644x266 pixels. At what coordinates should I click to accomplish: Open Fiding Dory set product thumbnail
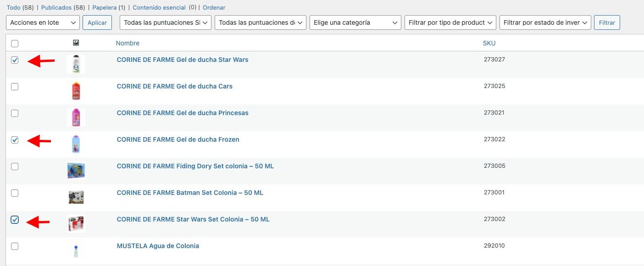(76, 171)
